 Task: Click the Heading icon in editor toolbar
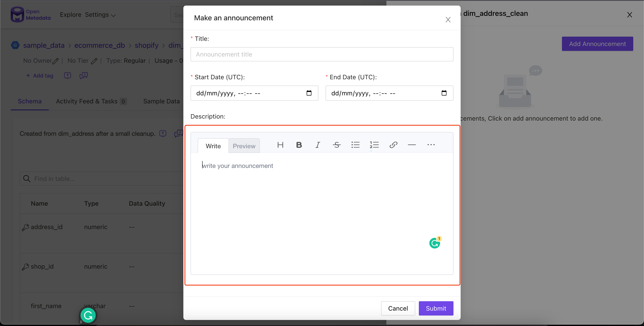280,145
